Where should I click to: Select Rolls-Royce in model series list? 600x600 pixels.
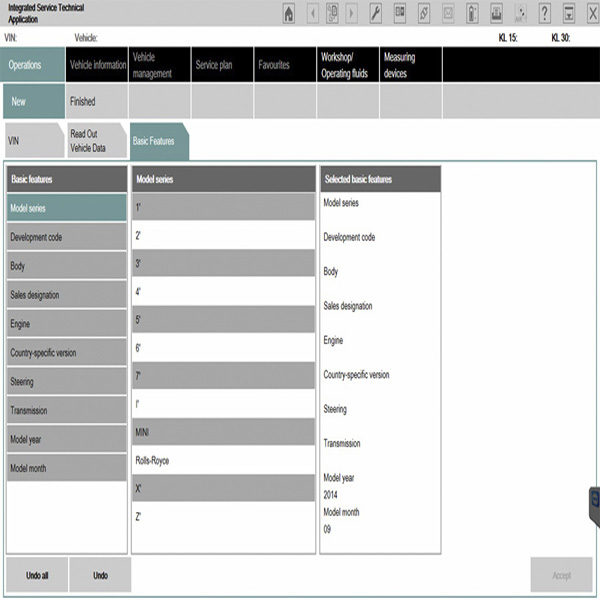coord(223,460)
